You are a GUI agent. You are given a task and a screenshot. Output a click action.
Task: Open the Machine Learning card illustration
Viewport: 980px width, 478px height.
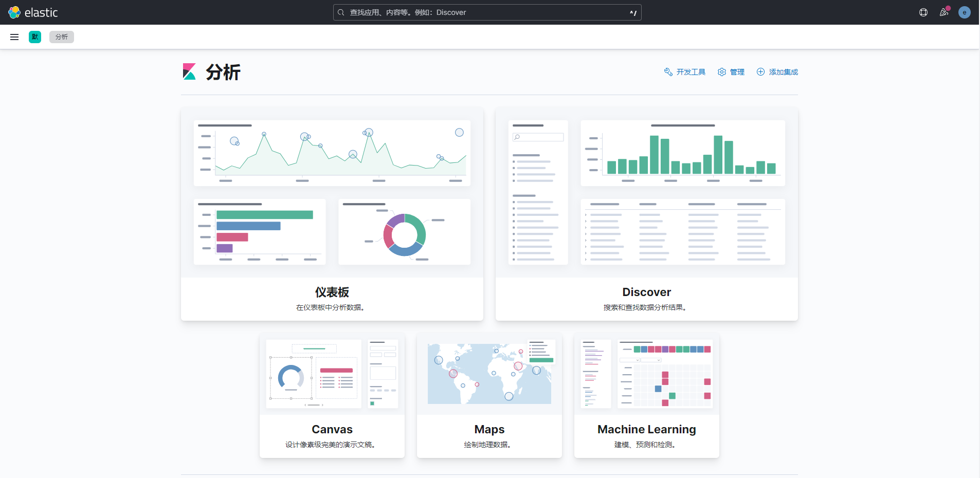point(647,374)
